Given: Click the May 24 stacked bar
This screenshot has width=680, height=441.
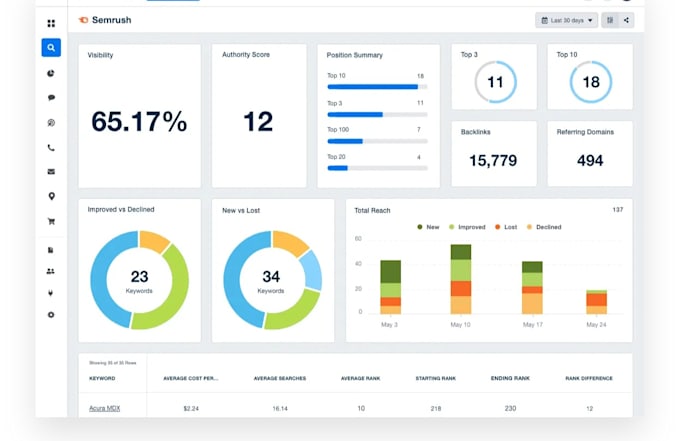Looking at the screenshot, I should pyautogui.click(x=597, y=302).
